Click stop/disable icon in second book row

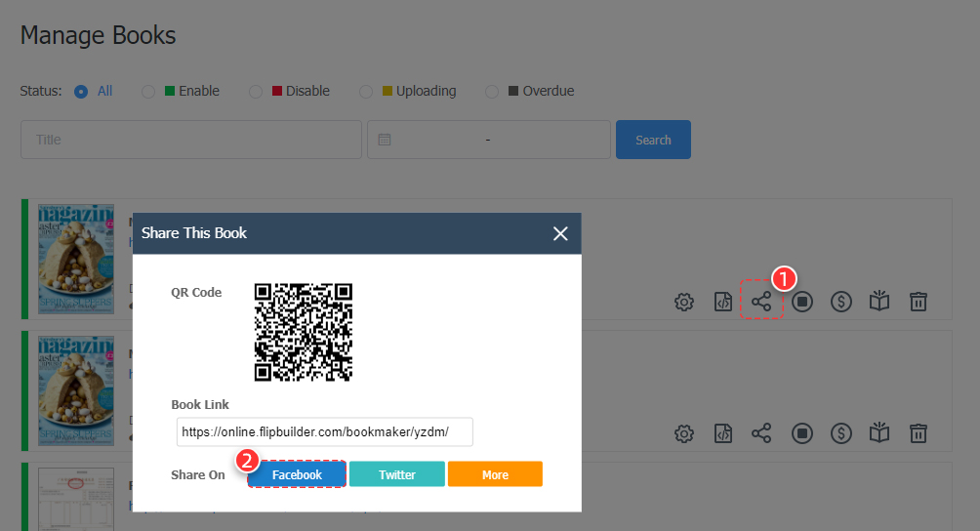802,433
